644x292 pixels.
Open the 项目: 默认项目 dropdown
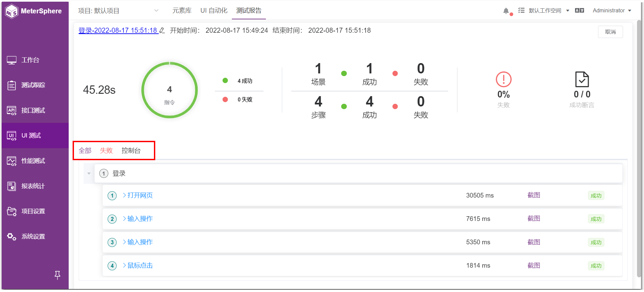(118, 11)
